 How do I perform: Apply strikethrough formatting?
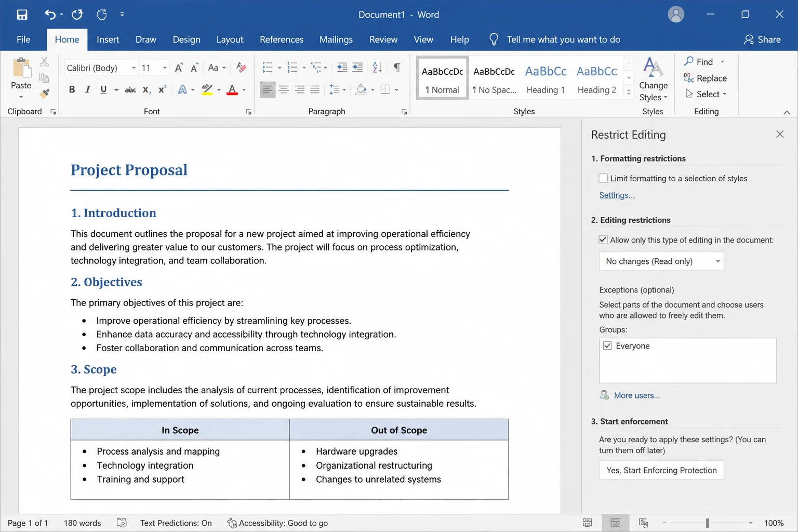130,89
